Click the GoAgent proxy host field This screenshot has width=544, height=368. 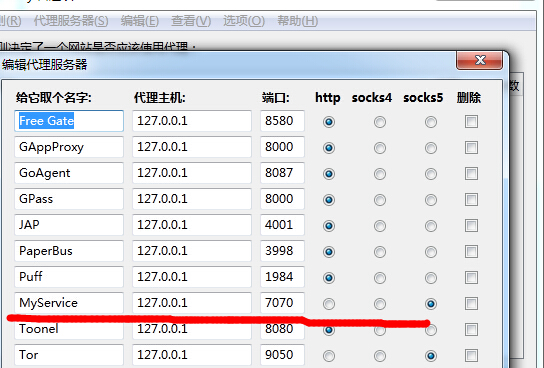click(x=192, y=173)
